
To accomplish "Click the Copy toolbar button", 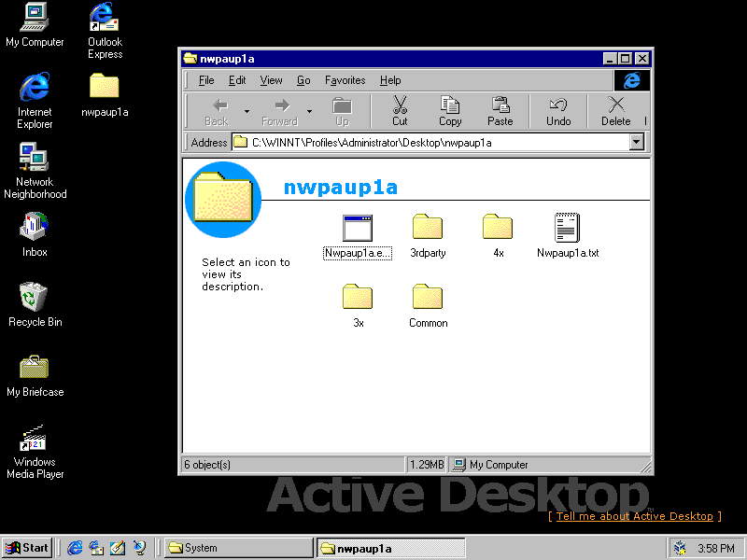I will 450,112.
